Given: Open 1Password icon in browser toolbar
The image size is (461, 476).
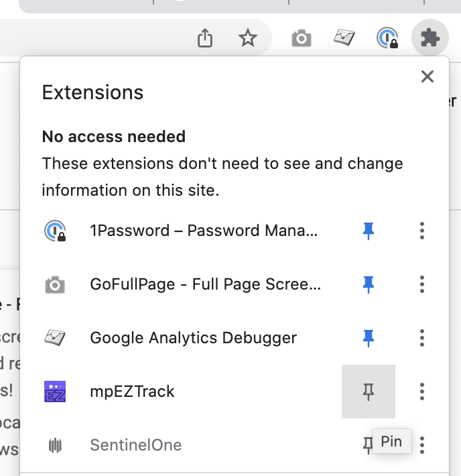Looking at the screenshot, I should coord(387,38).
